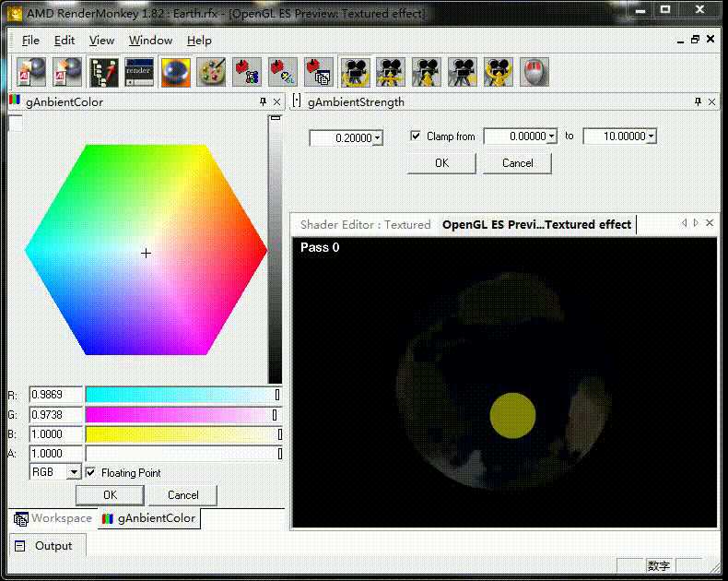Select the fourth movie camera toolbar icon
728x581 pixels.
click(463, 72)
